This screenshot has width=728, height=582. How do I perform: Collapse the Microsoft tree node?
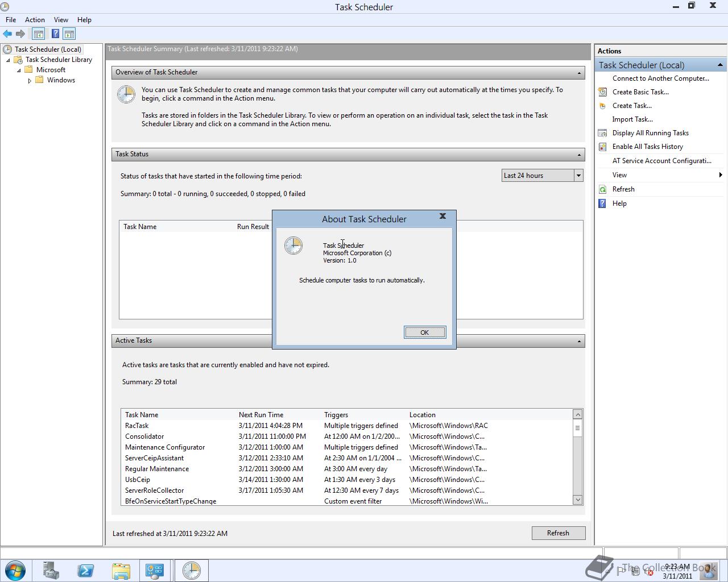pos(19,70)
